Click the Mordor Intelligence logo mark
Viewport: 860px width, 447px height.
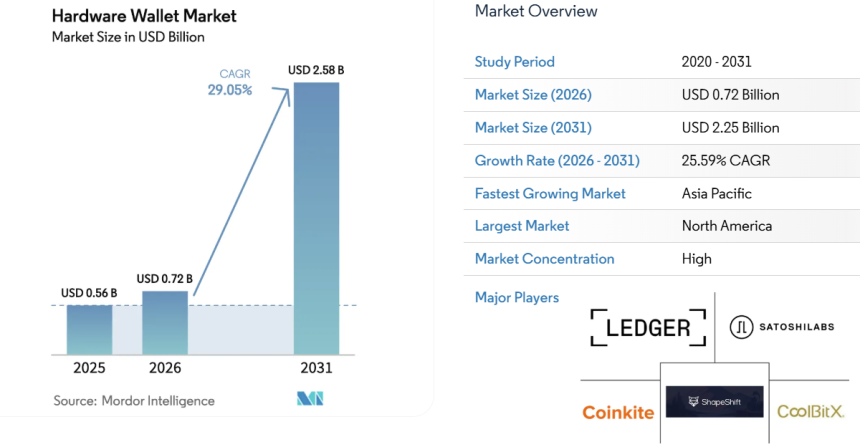click(308, 400)
